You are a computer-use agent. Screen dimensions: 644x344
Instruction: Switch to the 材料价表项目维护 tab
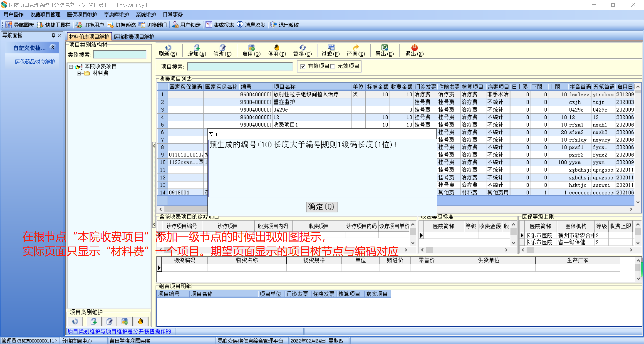click(x=89, y=37)
